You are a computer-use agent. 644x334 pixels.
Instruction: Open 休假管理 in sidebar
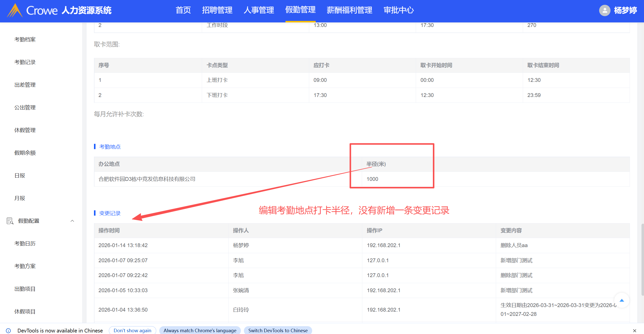click(x=25, y=130)
